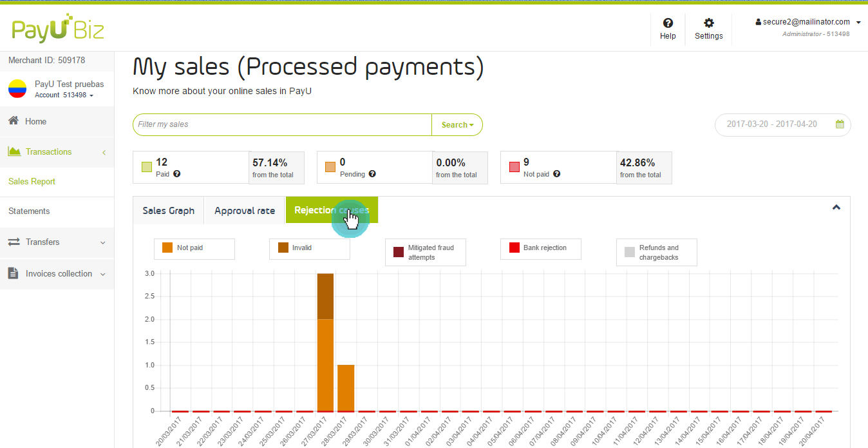
Task: Toggle the Bank rejection legend series
Action: coord(540,248)
